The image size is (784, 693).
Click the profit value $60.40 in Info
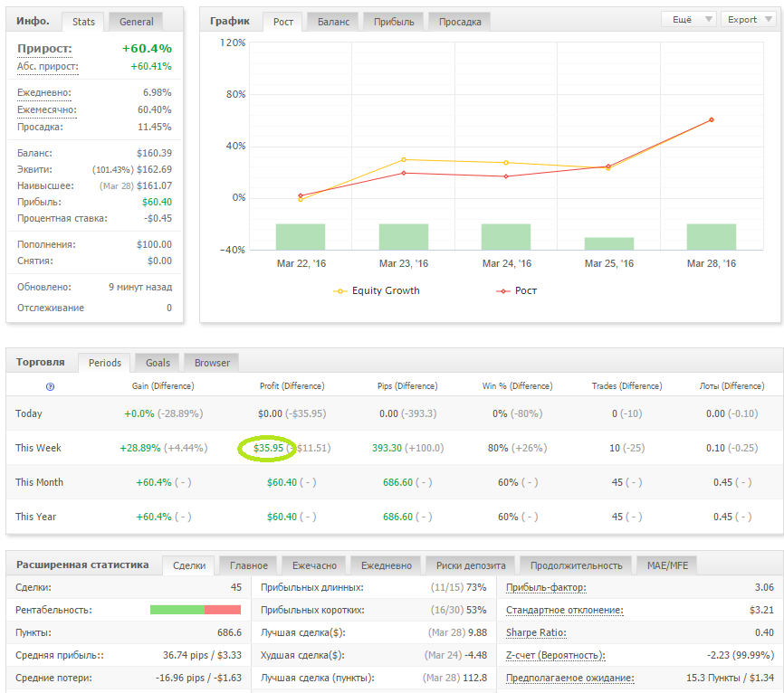157,202
